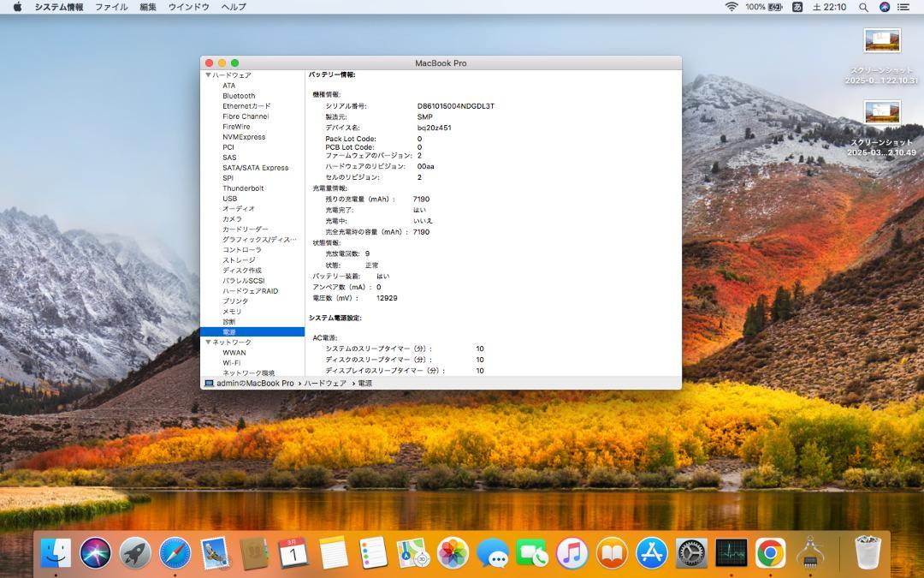The height and width of the screenshot is (578, 924).
Task: Click the Wi-Fi status icon
Action: pyautogui.click(x=731, y=7)
